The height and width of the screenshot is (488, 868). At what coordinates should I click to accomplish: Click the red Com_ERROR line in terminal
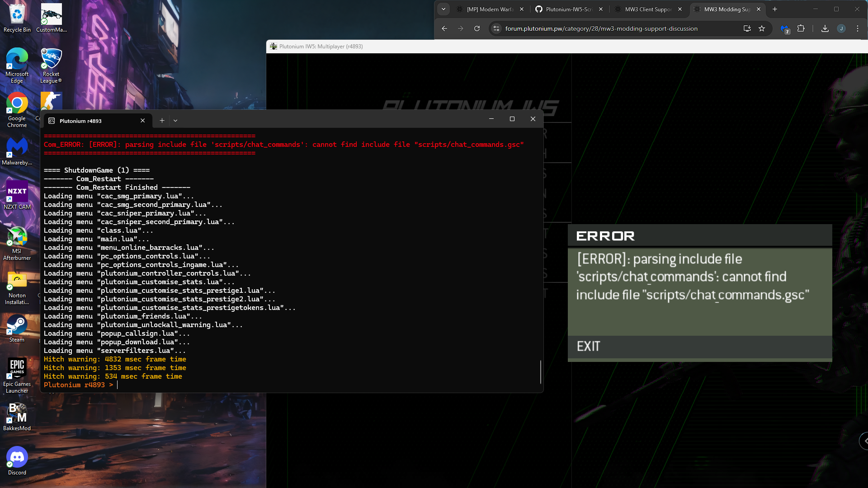pos(284,145)
